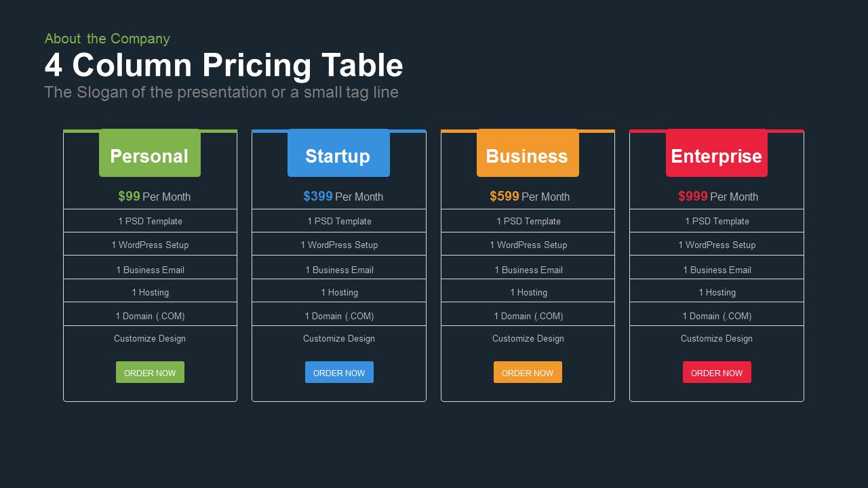Click the orange ORDER NOW button
Image resolution: width=868 pixels, height=488 pixels.
(x=528, y=372)
